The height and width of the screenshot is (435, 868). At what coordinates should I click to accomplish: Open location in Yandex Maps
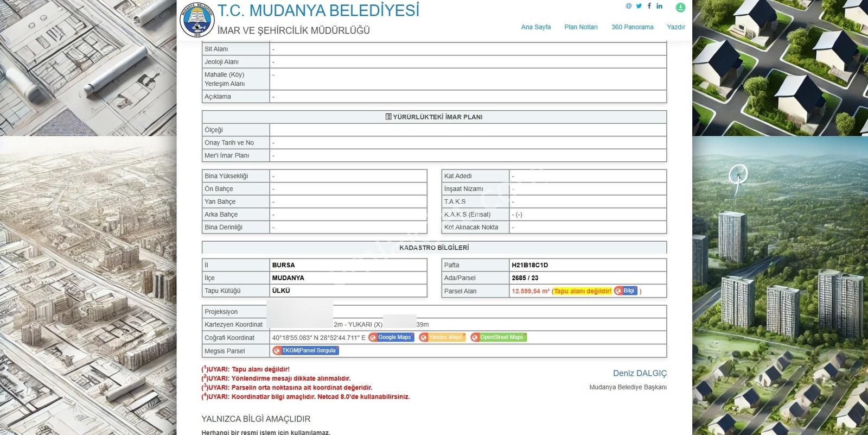pyautogui.click(x=442, y=337)
